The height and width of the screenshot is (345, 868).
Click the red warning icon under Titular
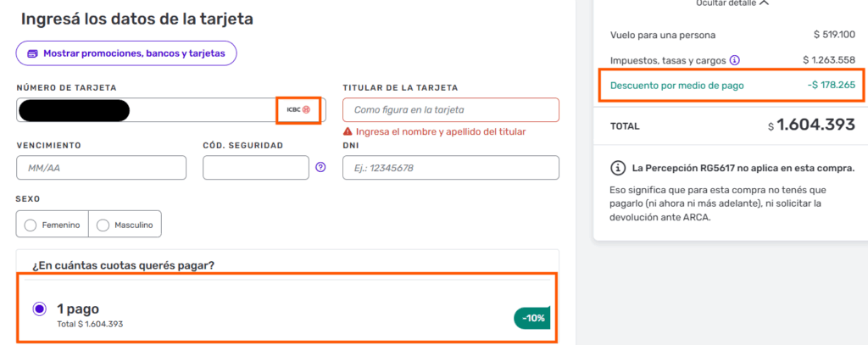point(348,131)
